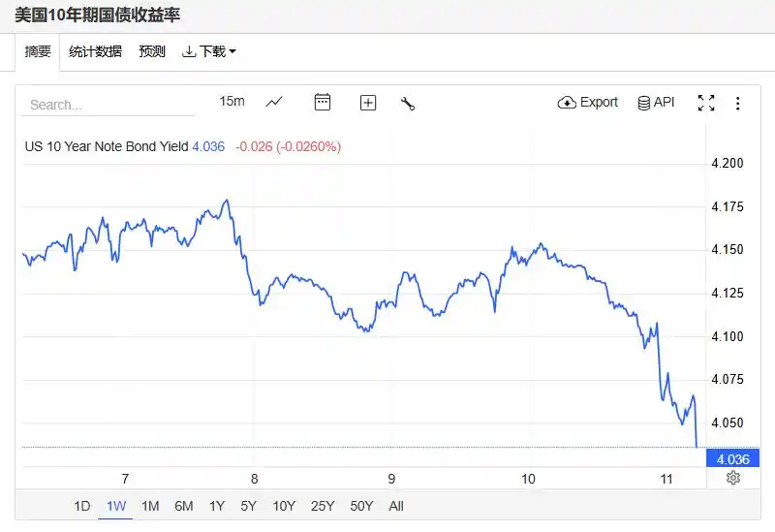Open the three-dot more options menu
Viewport: 775px width, 532px height.
737,103
